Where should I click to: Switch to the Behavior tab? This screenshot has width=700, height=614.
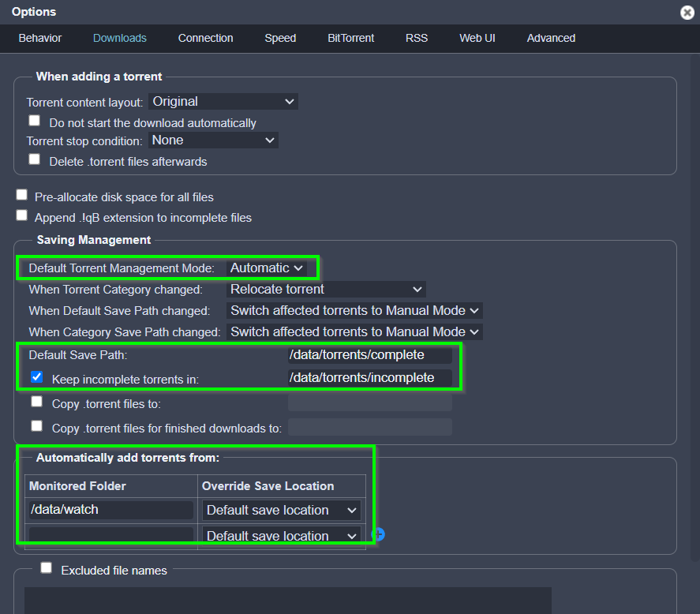tap(40, 38)
